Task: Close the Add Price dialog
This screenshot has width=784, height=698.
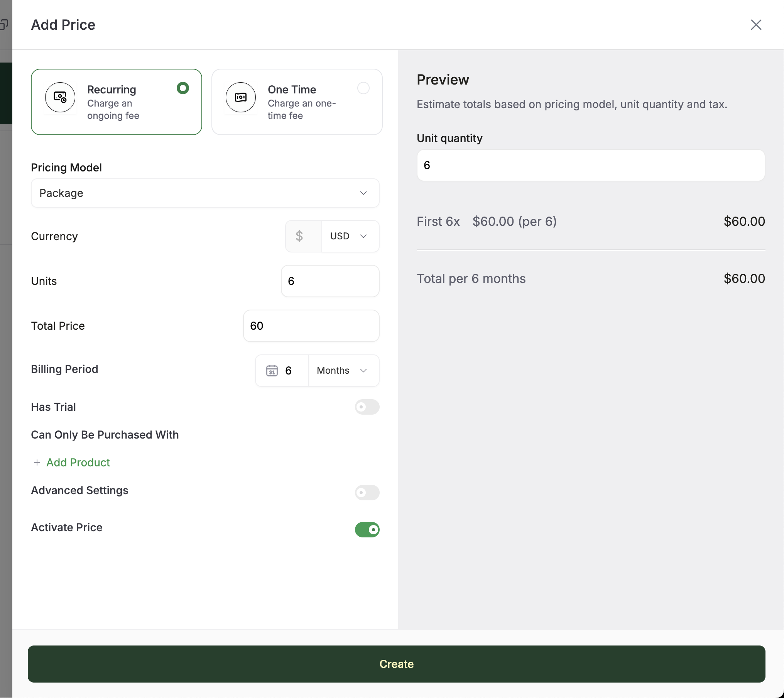Action: 756,25
